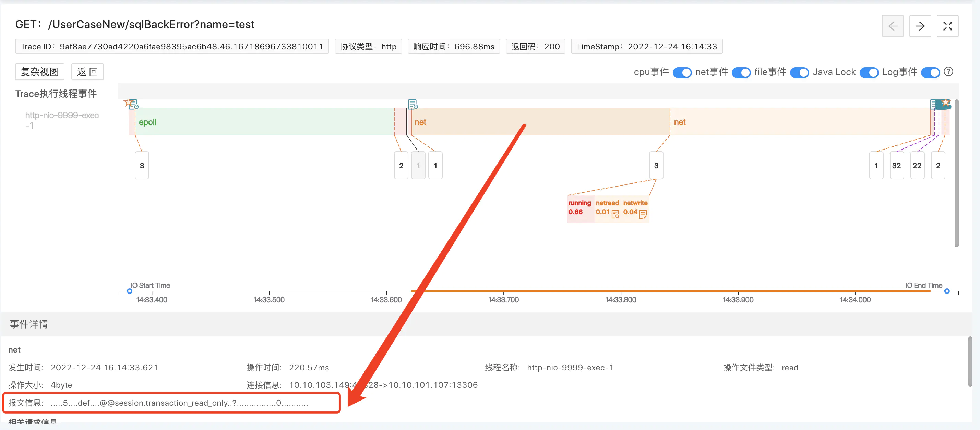Open the help question mark icon
980x430 pixels.
948,72
